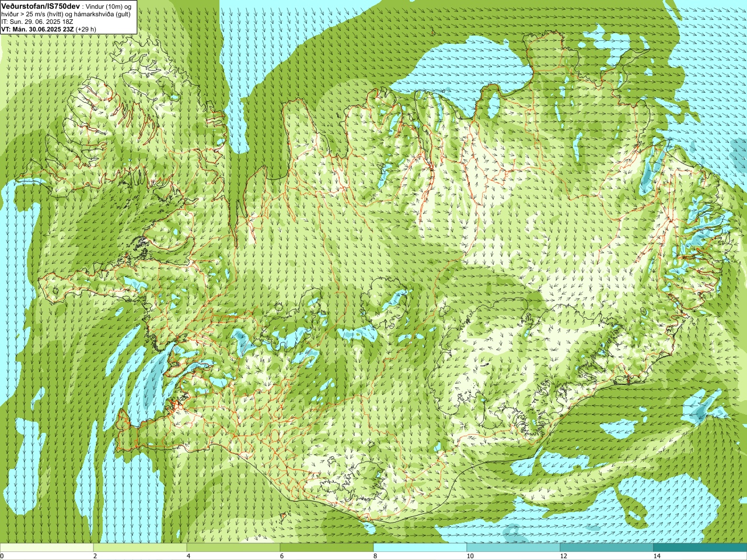
Task: Select the dark green 6–8 m/s legend swatch
Action: (x=327, y=548)
